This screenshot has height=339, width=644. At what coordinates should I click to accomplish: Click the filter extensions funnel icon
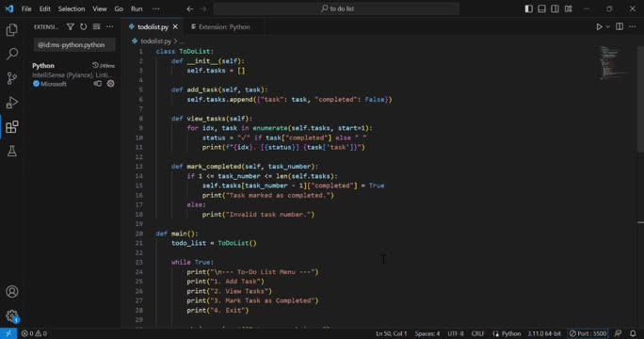(x=71, y=26)
